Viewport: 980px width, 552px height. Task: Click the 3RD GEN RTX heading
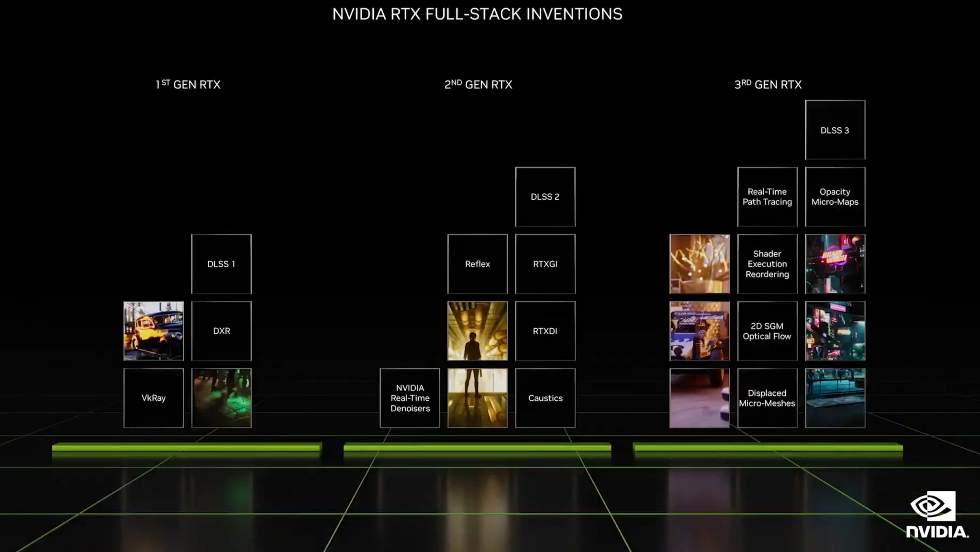[x=768, y=84]
